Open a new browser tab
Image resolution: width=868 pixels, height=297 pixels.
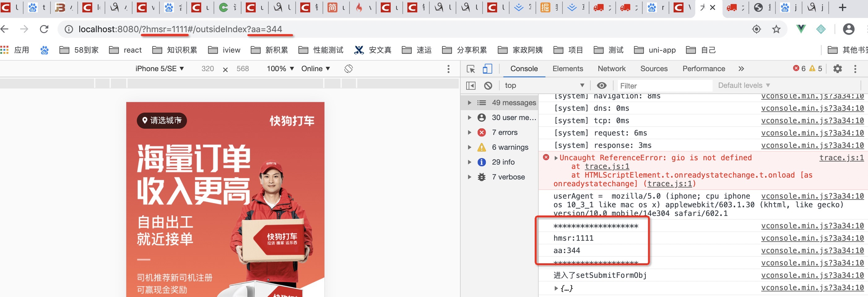pos(842,7)
